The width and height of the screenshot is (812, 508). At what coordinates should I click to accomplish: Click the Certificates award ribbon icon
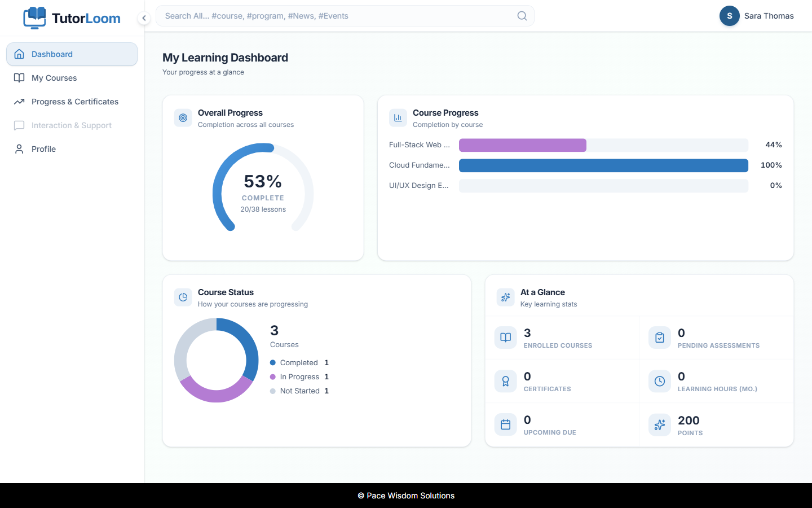pos(506,381)
